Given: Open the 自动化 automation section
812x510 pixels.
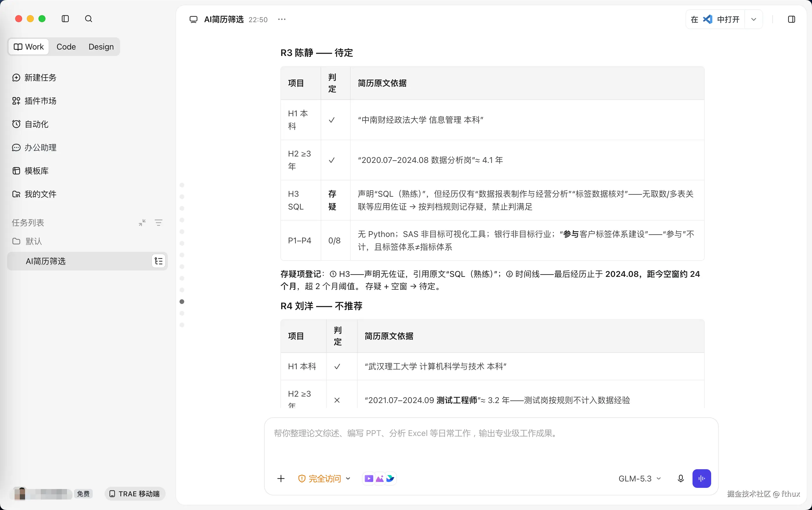Looking at the screenshot, I should click(x=30, y=124).
